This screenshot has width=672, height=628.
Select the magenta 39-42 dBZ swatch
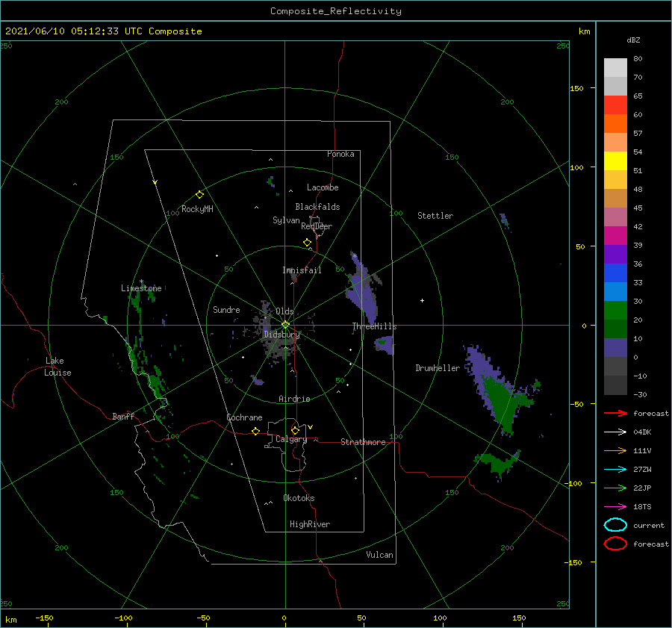click(615, 236)
